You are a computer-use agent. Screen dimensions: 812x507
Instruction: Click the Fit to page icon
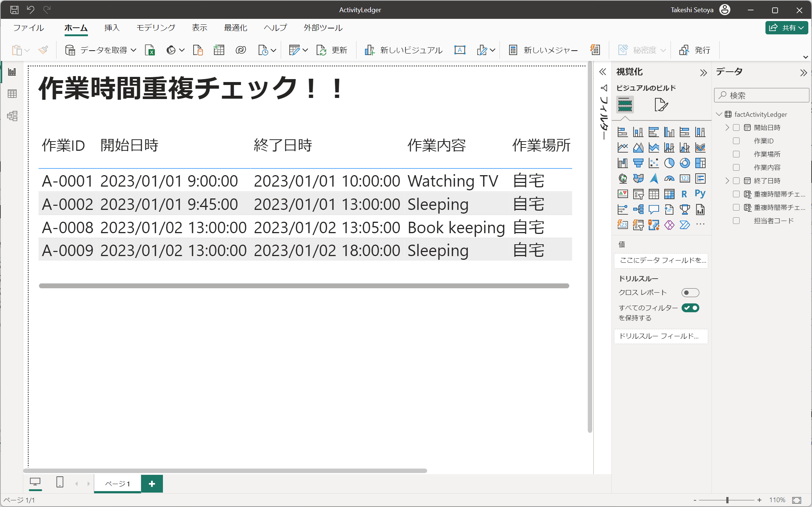point(796,500)
